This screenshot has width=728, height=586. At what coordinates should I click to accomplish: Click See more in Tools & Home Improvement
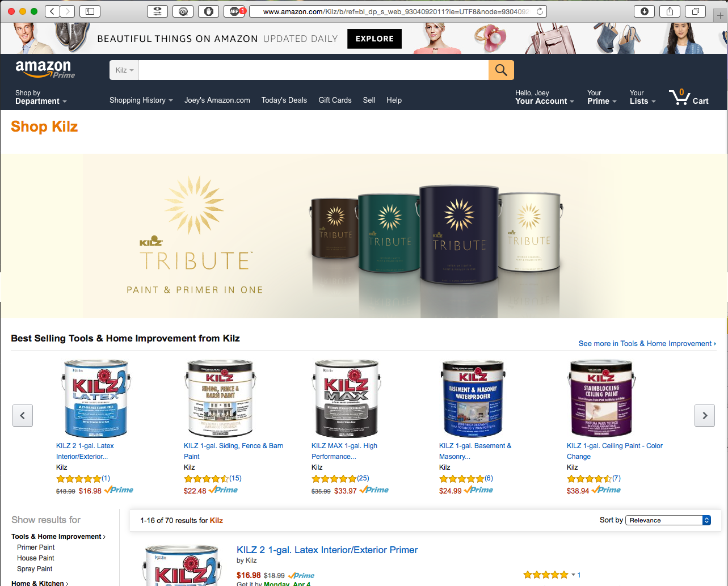647,344
